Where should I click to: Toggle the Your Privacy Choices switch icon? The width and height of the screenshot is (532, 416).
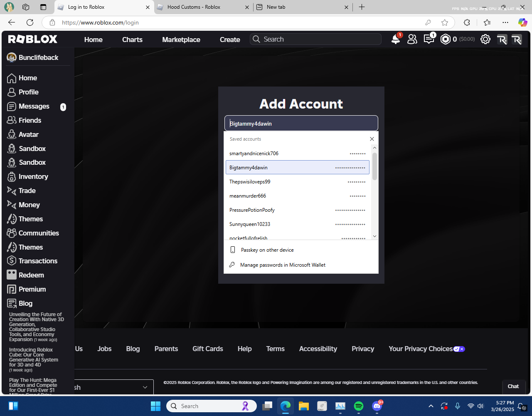pyautogui.click(x=459, y=349)
